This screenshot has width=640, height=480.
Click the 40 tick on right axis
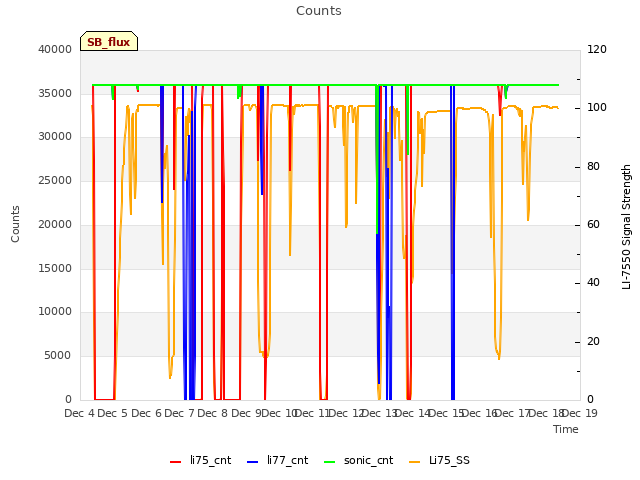click(593, 283)
